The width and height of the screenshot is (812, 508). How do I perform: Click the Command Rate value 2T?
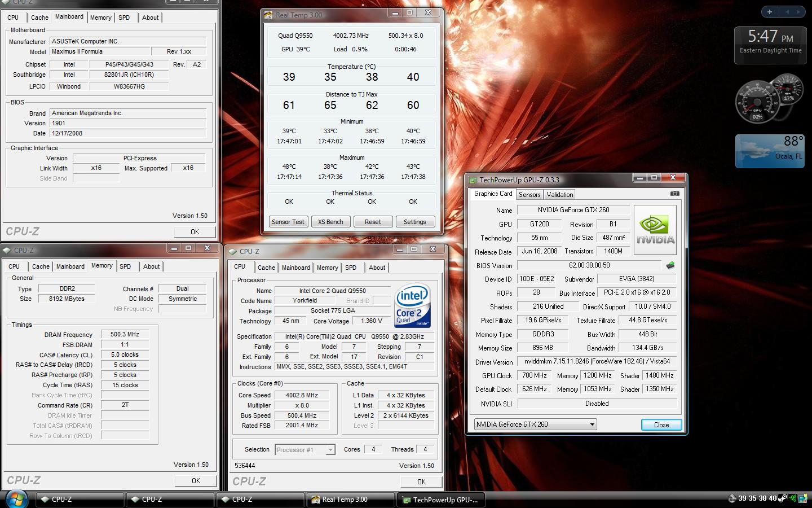point(125,405)
